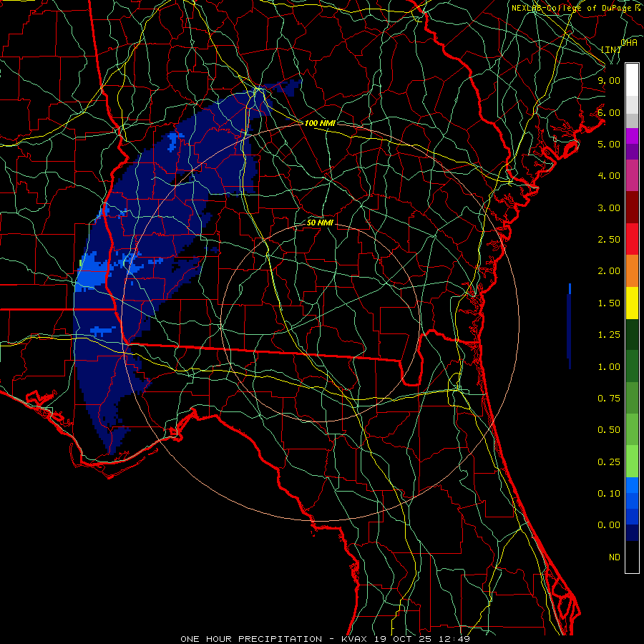Screen dimensions: 644x644
Task: Select the legend label 1.50
Action: click(x=609, y=303)
